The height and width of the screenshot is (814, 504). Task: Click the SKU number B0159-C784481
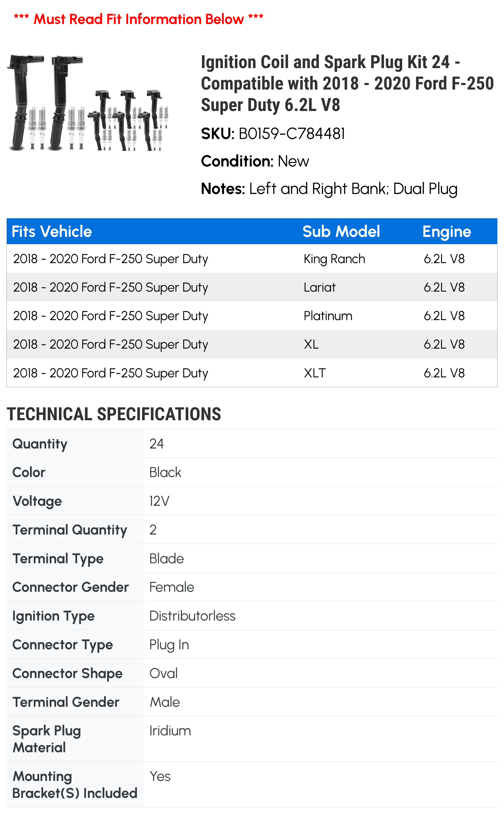tap(292, 134)
